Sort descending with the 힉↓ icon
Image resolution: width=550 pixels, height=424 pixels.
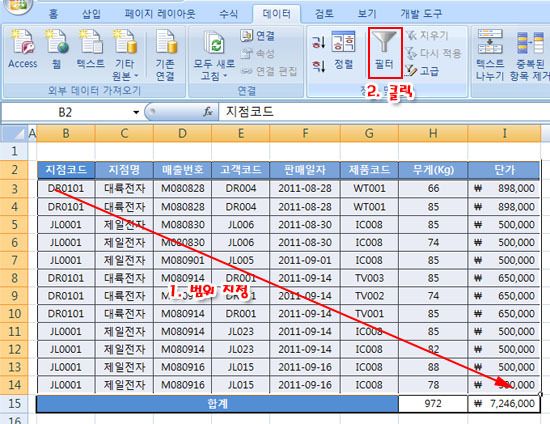pos(318,66)
